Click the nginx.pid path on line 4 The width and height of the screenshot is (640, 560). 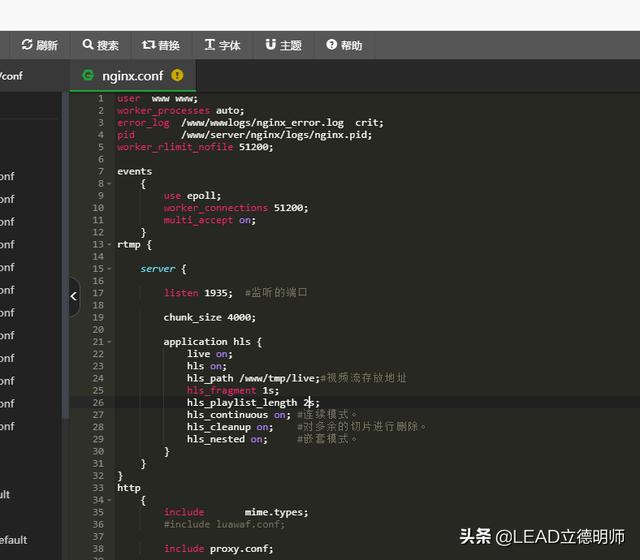click(276, 135)
